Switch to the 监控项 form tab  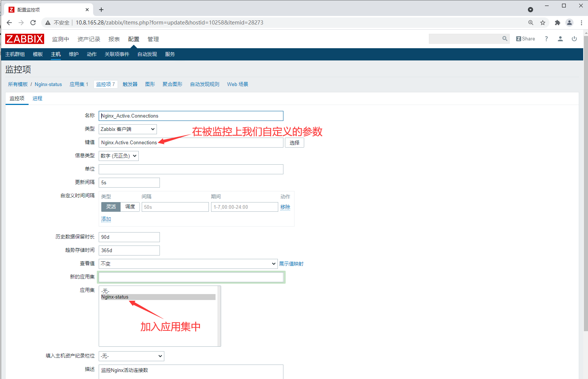(x=17, y=98)
